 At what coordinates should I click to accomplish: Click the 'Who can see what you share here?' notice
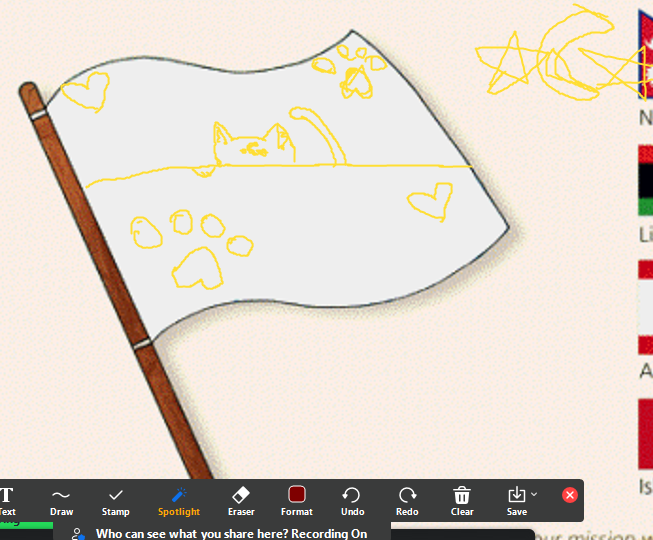(230, 533)
